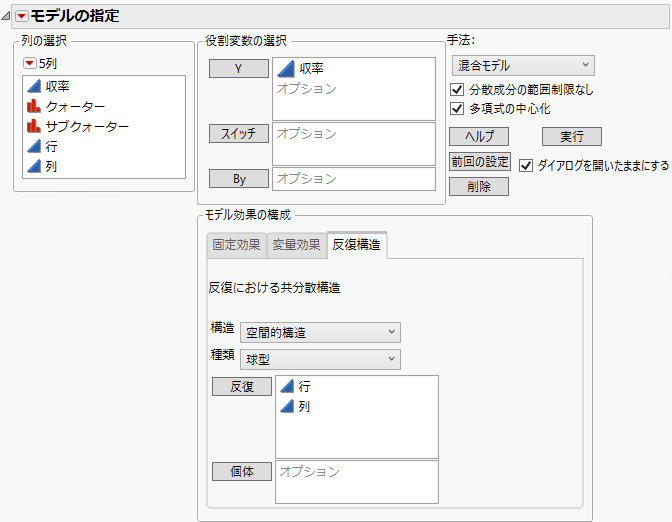Open the 種類 dropdown showing 球型
Image resolution: width=672 pixels, height=522 pixels.
[320, 359]
